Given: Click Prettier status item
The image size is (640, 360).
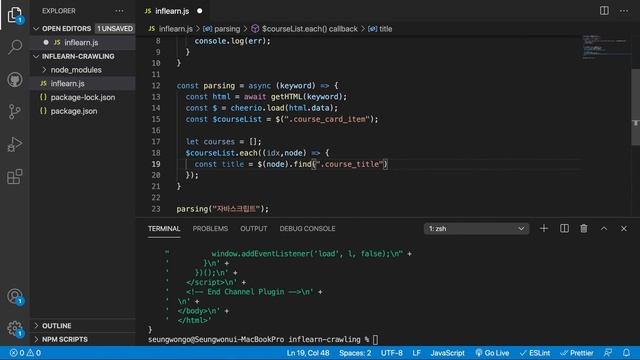Looking at the screenshot, I should [577, 353].
